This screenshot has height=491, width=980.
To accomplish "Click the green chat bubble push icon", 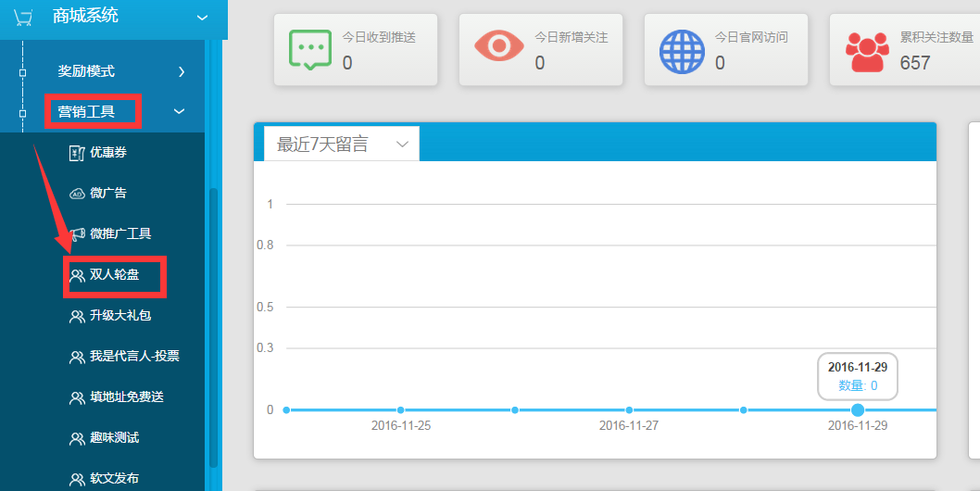I will point(308,50).
